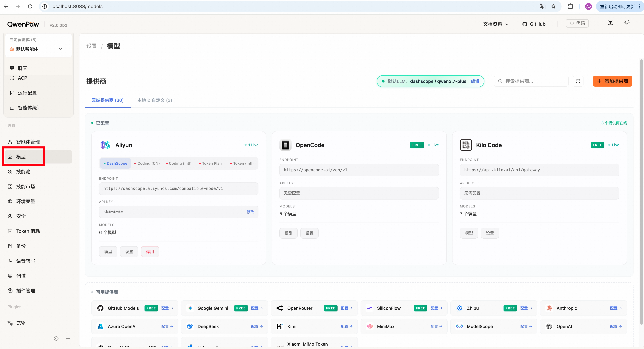This screenshot has width=644, height=349.
Task: Open 宠物 under Plugins
Action: click(39, 323)
